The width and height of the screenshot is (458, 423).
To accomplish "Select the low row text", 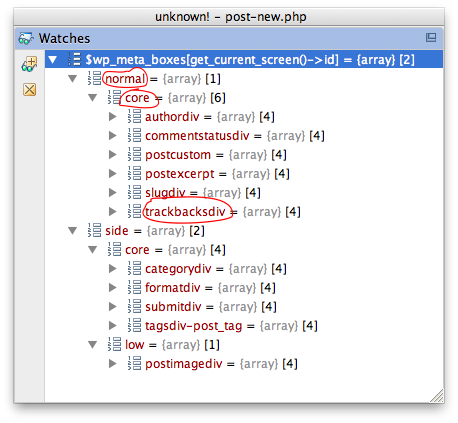I will [172, 345].
